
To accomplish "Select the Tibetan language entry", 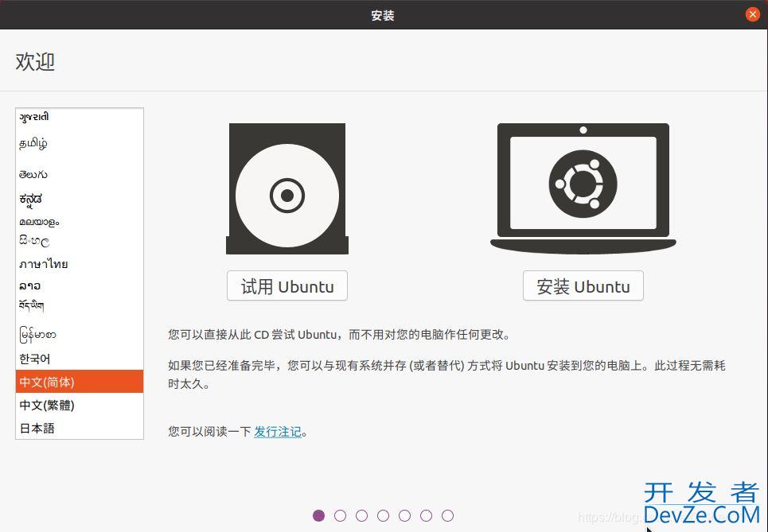I will pos(80,306).
